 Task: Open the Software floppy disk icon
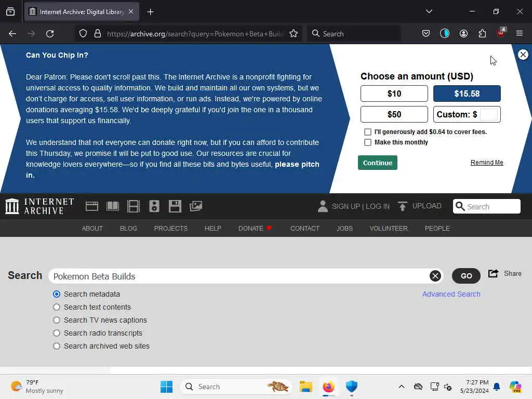click(175, 206)
